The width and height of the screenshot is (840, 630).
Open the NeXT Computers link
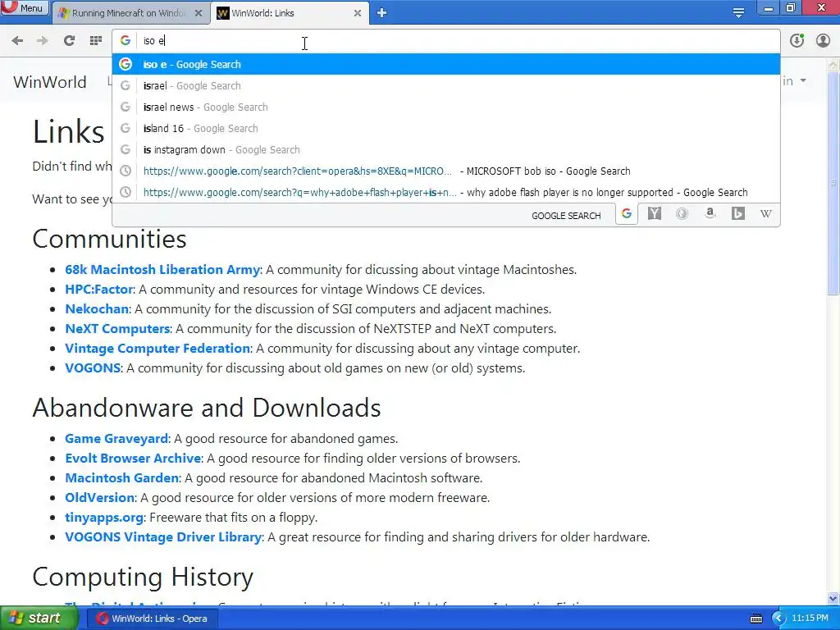118,328
